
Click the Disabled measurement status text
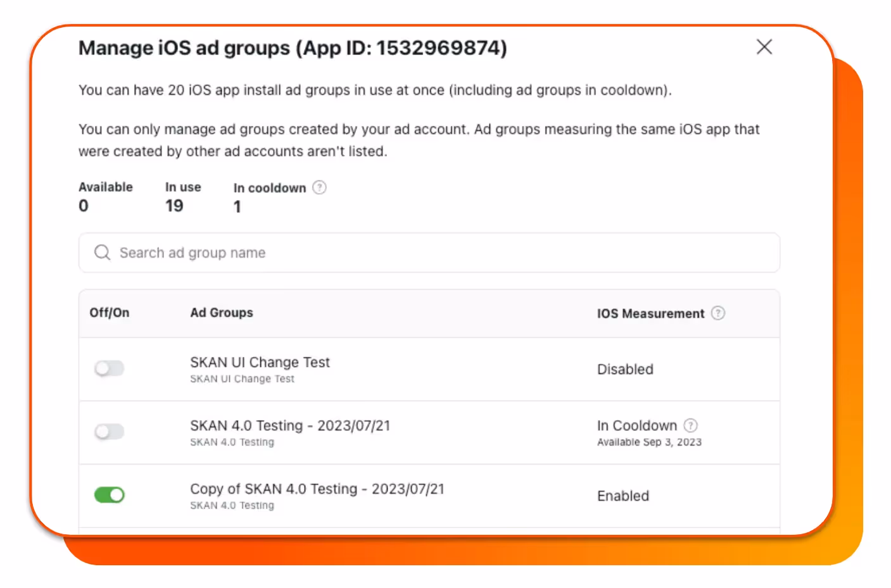coord(625,369)
